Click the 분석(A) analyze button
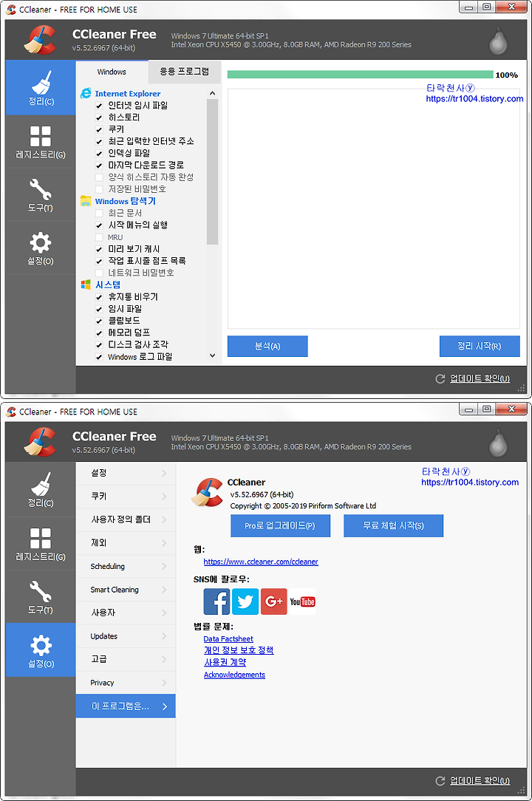Screen dimensions: 532x801 [267, 346]
